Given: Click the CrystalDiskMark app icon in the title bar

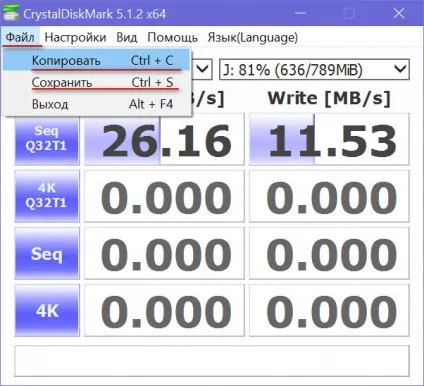Looking at the screenshot, I should 11,13.
